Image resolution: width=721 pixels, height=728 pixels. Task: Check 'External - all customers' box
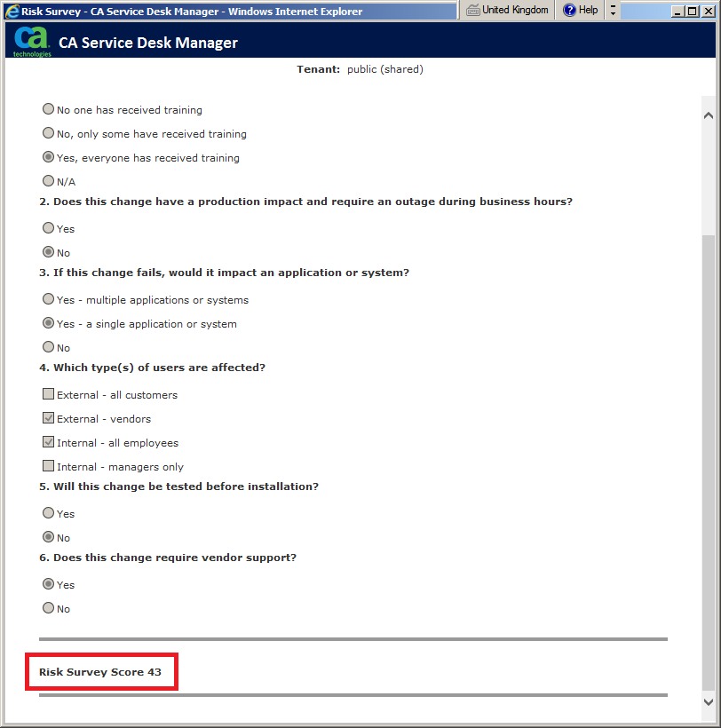click(x=48, y=394)
